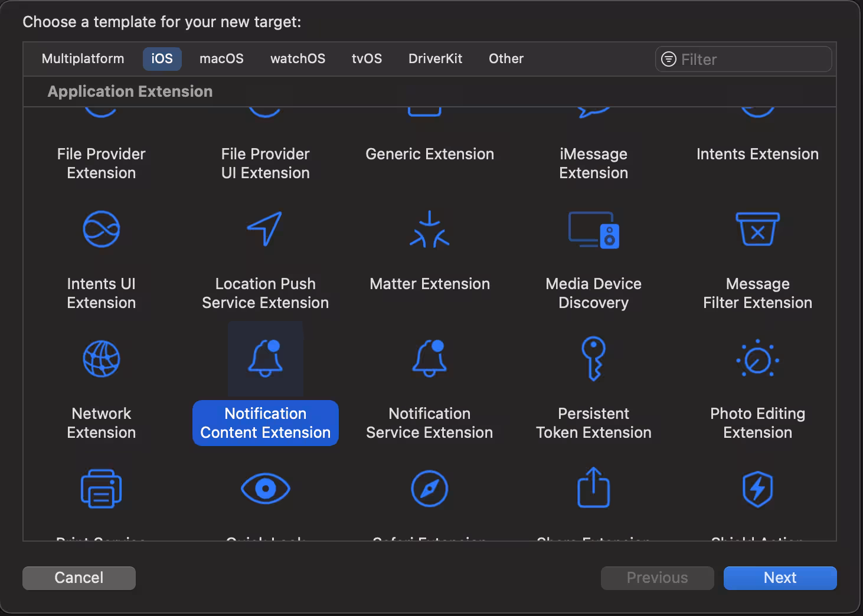
Task: Pick the Notification Service Extension bell icon
Action: tap(429, 359)
